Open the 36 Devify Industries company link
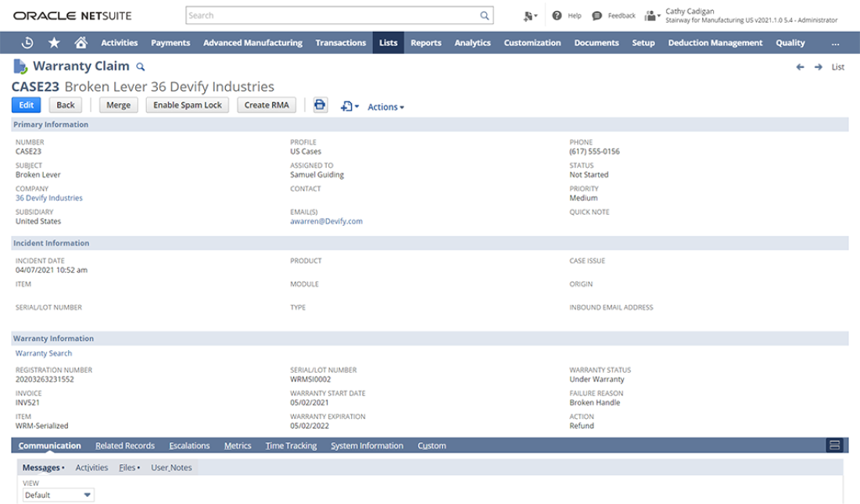860x504 pixels. (x=49, y=198)
